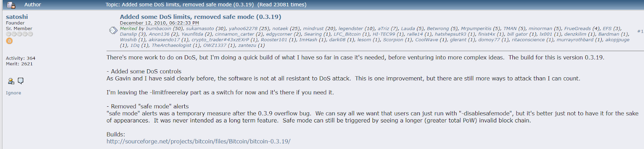Viewport: 644px width, 149px height.
Task: Open legendster's profile from merit list
Action: (351, 29)
